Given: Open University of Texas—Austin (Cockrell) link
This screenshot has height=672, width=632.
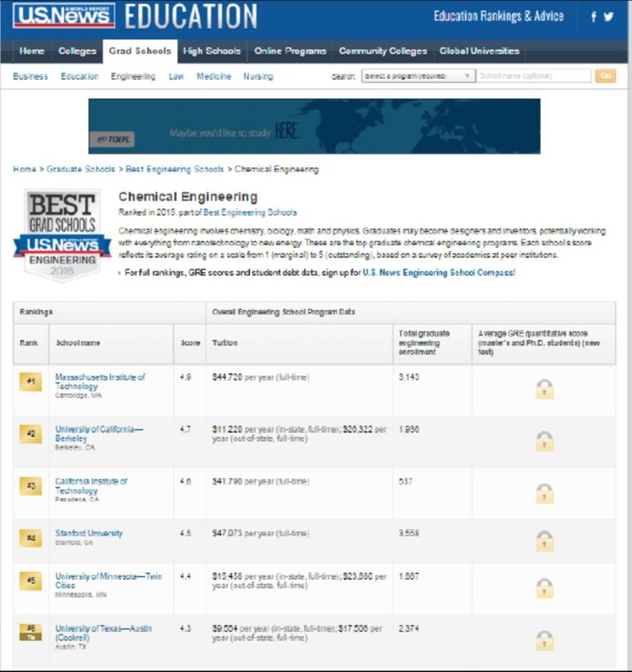Looking at the screenshot, I should [103, 633].
